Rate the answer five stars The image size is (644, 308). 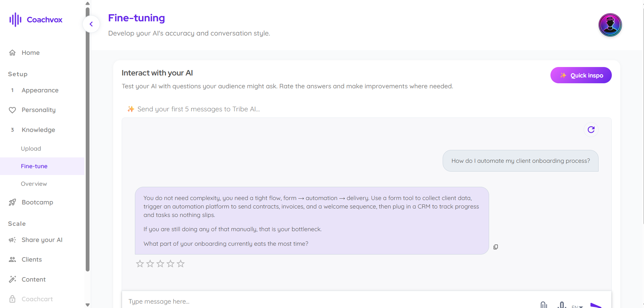(181, 264)
